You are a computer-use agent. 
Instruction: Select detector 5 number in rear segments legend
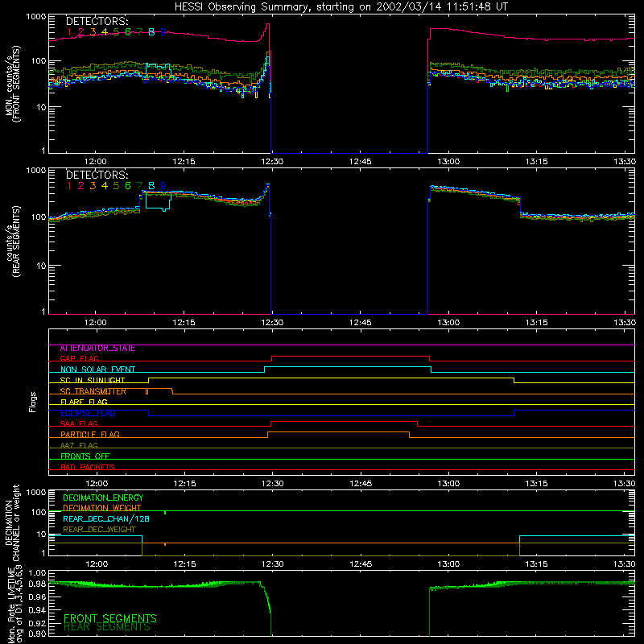click(116, 186)
